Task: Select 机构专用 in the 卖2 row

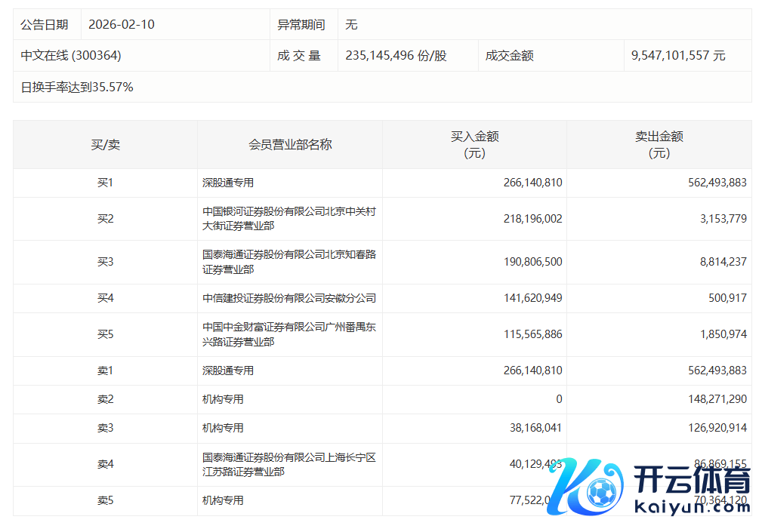Action: (x=223, y=399)
